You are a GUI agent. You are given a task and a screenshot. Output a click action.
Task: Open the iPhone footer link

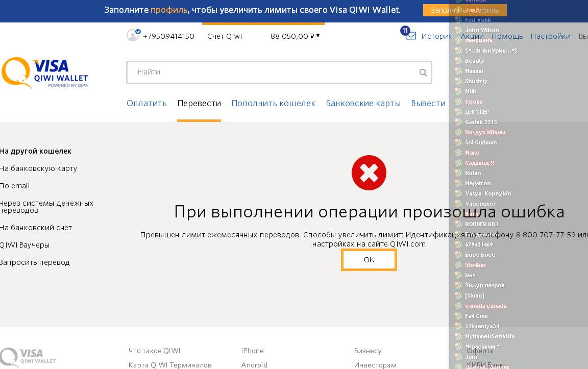(x=252, y=351)
